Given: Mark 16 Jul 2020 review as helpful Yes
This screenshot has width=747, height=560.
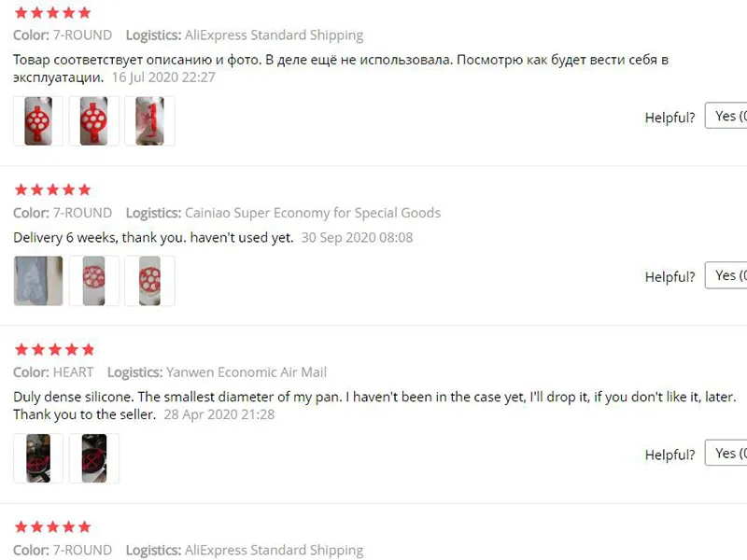Looking at the screenshot, I should tap(726, 116).
